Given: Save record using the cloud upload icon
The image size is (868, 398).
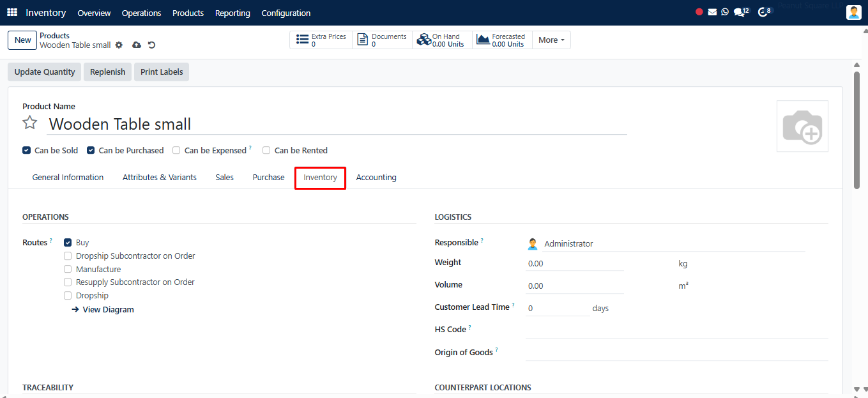Looking at the screenshot, I should click(x=136, y=45).
